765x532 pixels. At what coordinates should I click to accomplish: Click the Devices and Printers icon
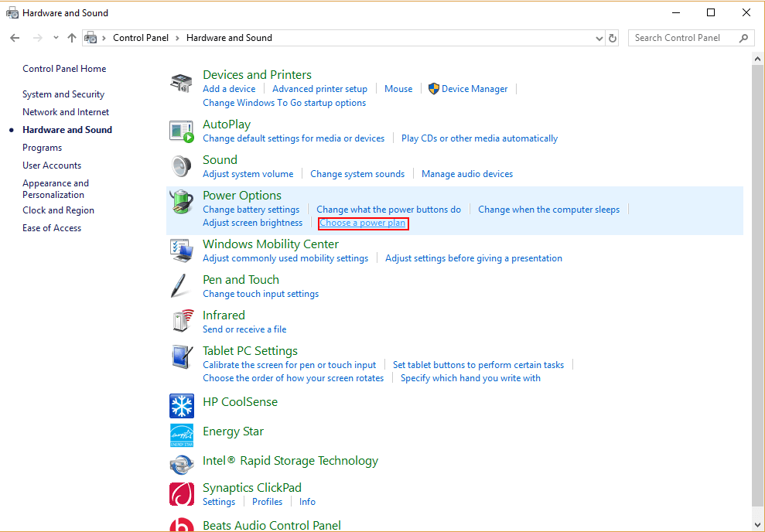[x=181, y=83]
